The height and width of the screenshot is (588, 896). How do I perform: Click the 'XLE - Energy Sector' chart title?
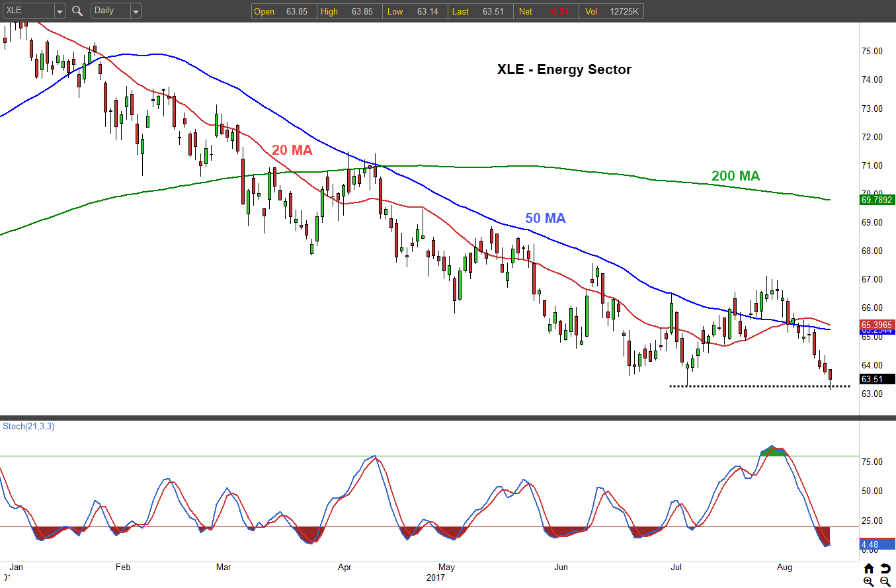[x=564, y=69]
